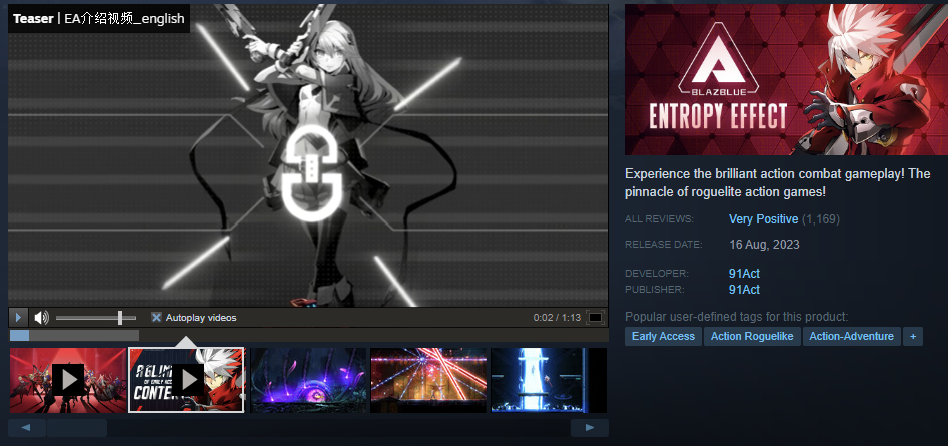This screenshot has width=948, height=446.
Task: Click the BlazBlue Entropy Effect header image
Action: [786, 79]
